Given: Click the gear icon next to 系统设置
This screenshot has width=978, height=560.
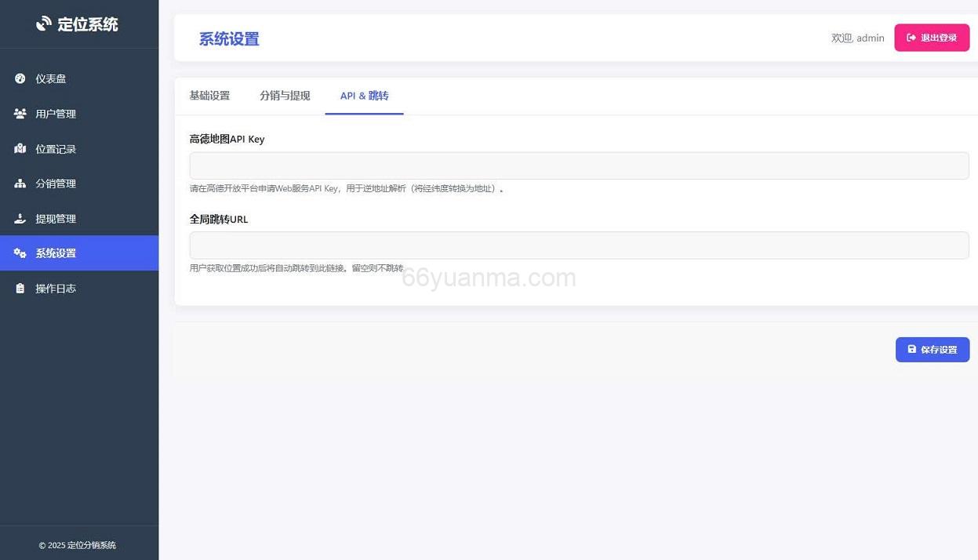Looking at the screenshot, I should 20,253.
